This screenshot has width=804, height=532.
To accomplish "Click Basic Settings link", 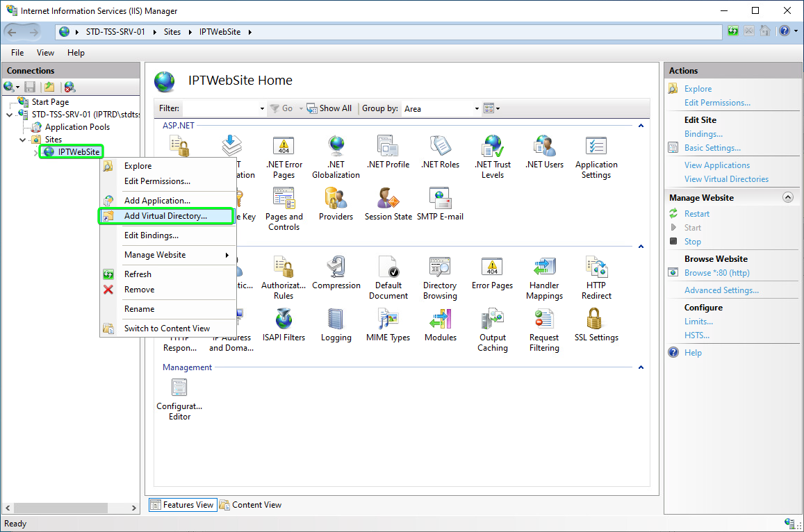I will [712, 148].
